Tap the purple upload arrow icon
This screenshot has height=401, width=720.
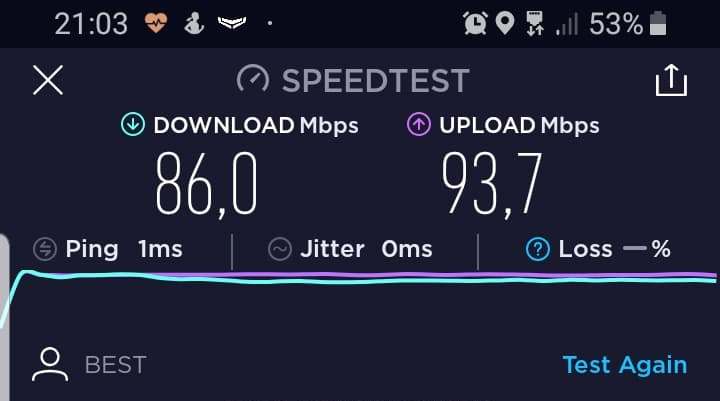click(418, 124)
